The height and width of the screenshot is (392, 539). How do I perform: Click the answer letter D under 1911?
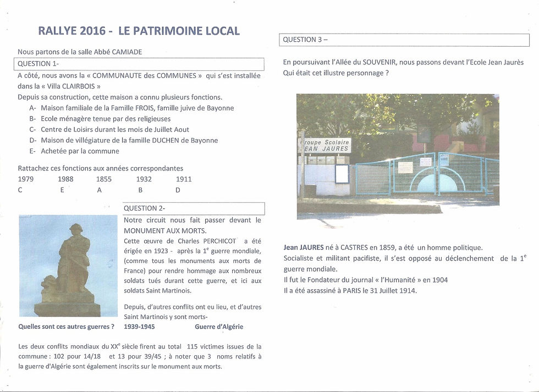[178, 190]
